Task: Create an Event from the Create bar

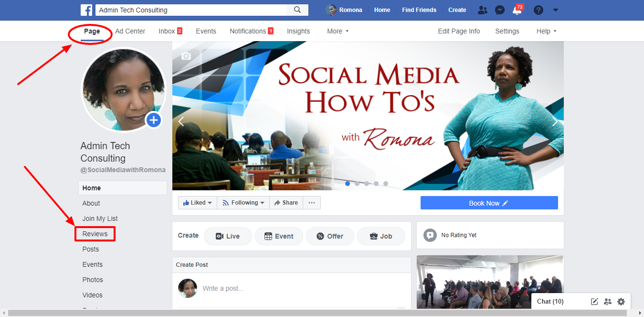Action: point(279,236)
